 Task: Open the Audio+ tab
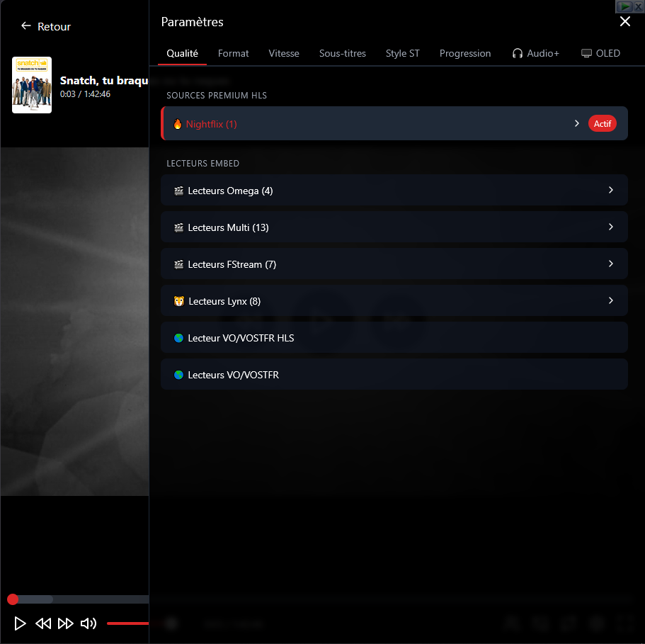click(x=535, y=53)
